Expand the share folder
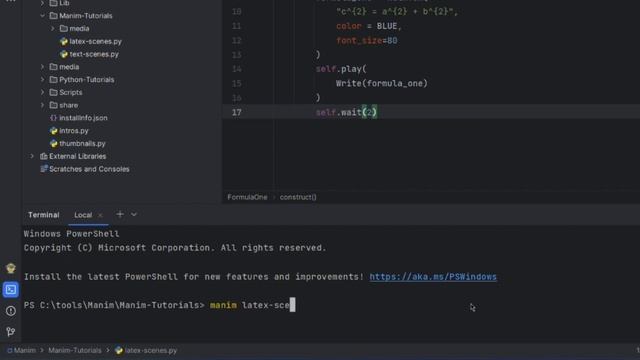The height and width of the screenshot is (360, 640). tap(42, 105)
